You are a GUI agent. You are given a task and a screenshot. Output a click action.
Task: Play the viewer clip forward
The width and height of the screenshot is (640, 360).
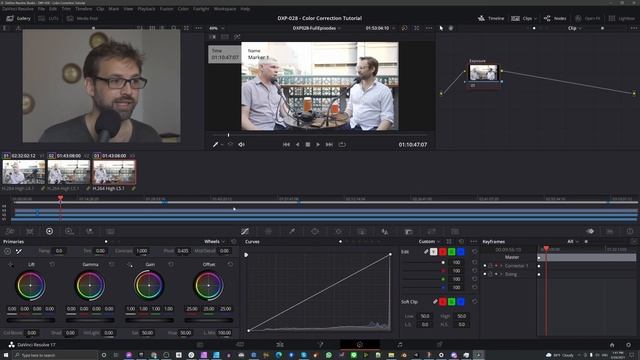(318, 144)
